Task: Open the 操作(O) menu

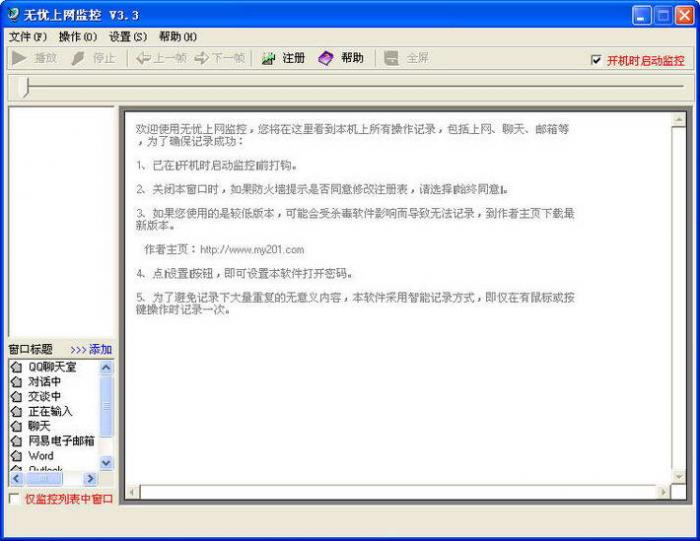Action: pyautogui.click(x=77, y=37)
